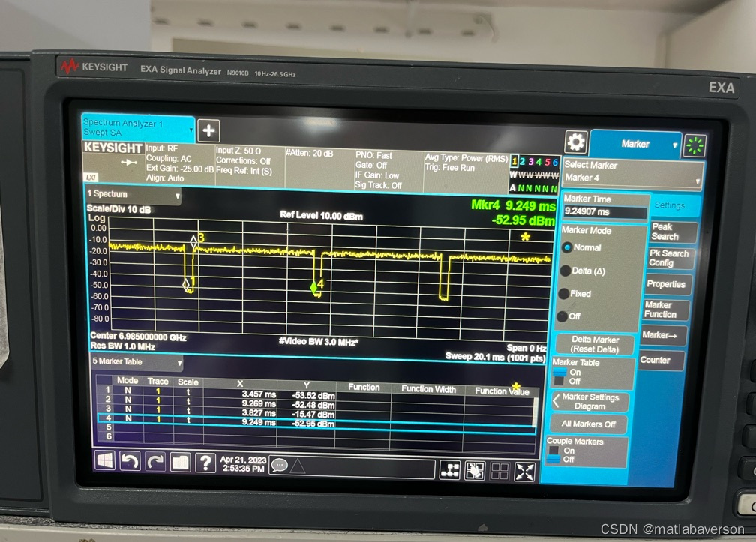Open the system settings gear
The height and width of the screenshot is (542, 756).
pyautogui.click(x=576, y=142)
